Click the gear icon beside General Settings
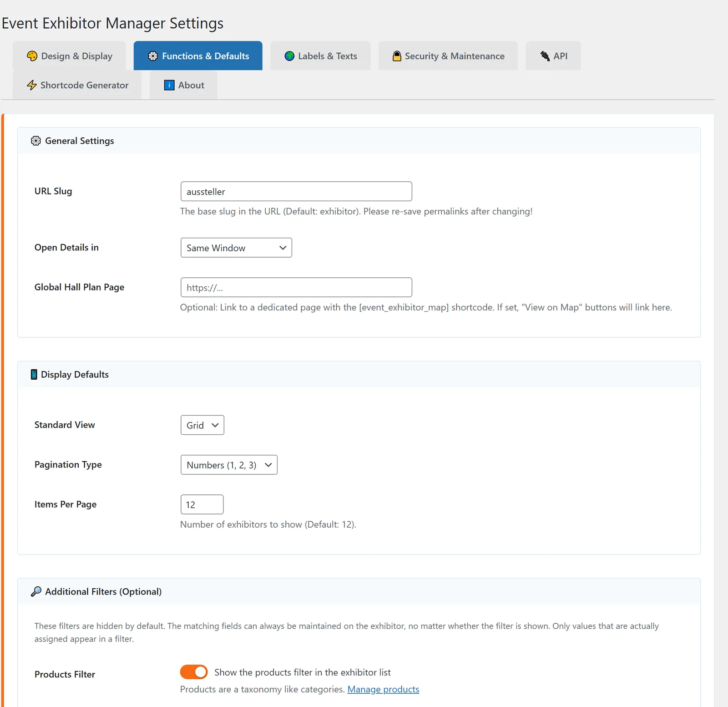Image resolution: width=728 pixels, height=707 pixels. tap(36, 141)
